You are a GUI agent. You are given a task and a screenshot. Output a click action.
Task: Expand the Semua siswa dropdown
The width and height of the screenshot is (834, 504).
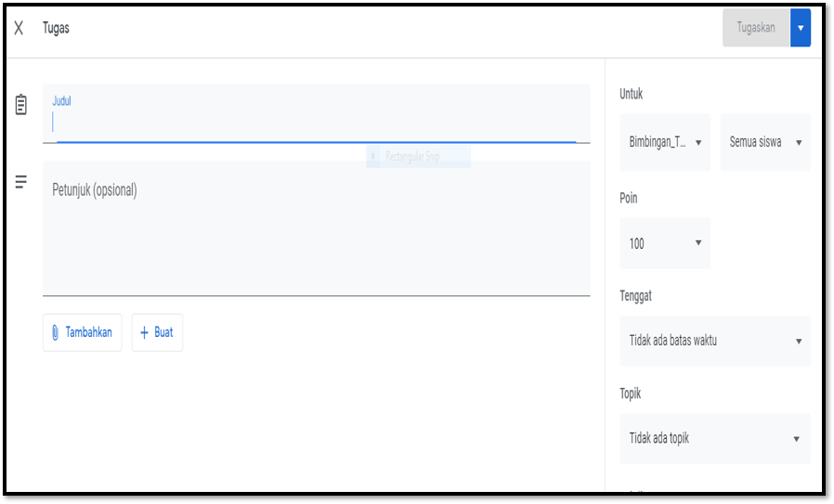click(765, 142)
